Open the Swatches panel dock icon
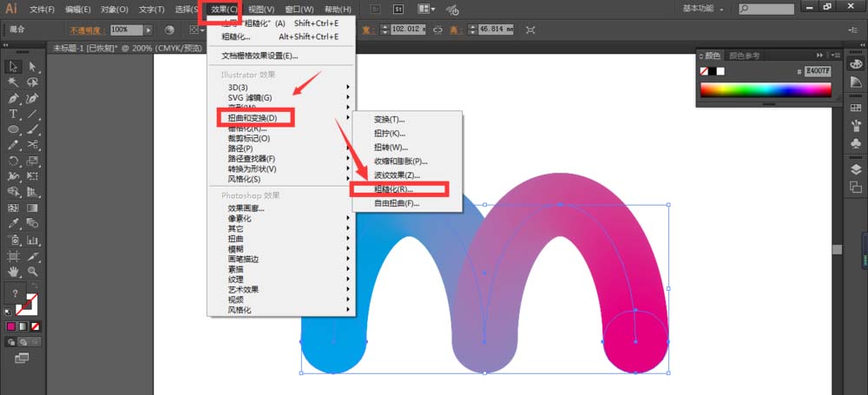The height and width of the screenshot is (395, 868). [x=856, y=108]
